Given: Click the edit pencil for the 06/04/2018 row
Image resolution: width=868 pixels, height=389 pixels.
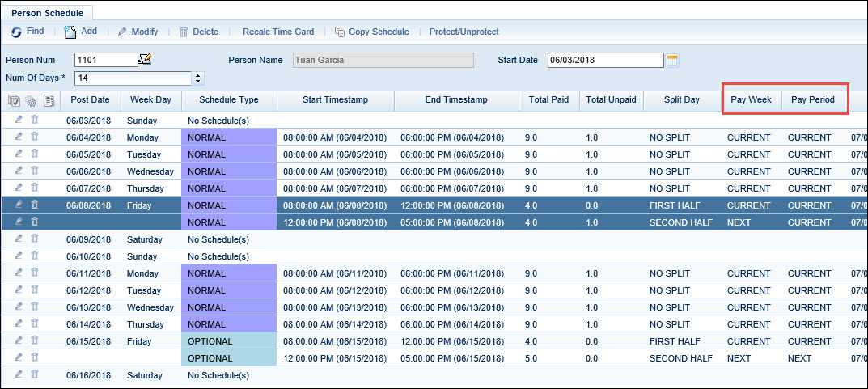Looking at the screenshot, I should point(19,137).
